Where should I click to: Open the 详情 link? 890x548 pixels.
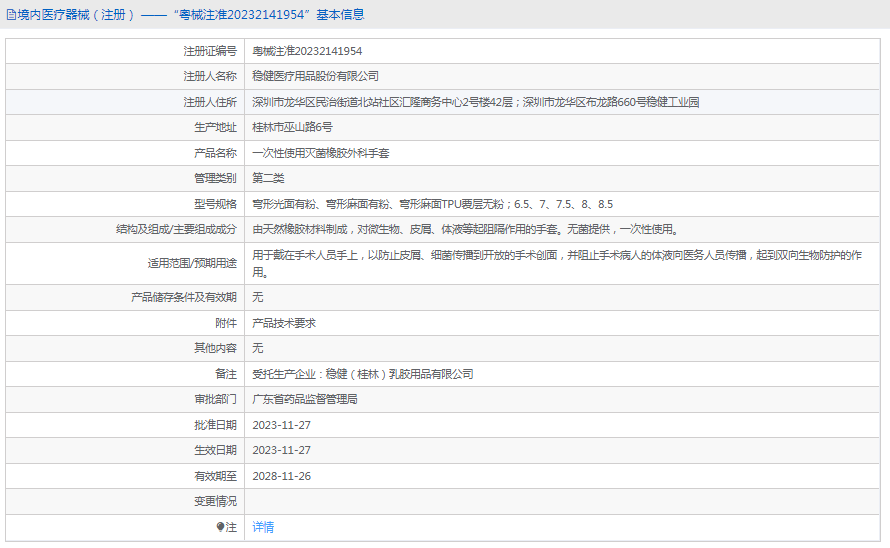click(x=263, y=528)
